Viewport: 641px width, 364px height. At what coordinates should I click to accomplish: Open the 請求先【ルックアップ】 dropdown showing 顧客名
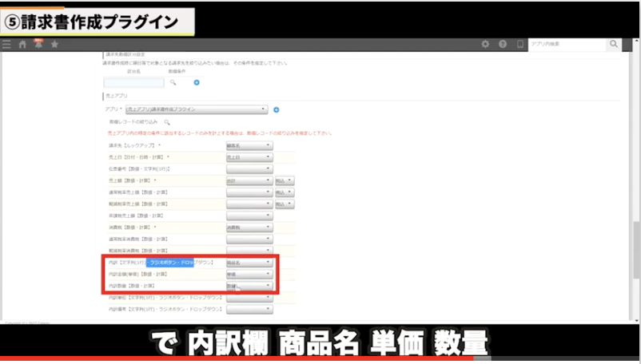coord(249,146)
